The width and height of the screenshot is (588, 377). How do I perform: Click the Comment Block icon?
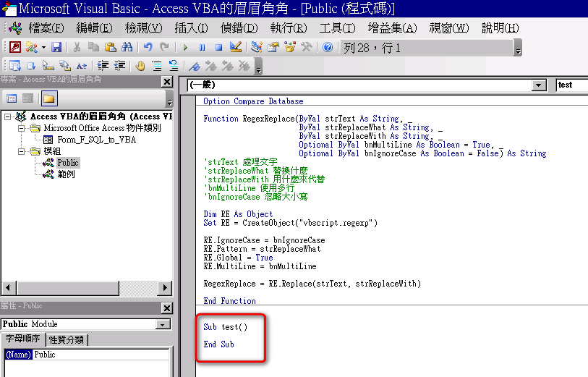pyautogui.click(x=157, y=66)
